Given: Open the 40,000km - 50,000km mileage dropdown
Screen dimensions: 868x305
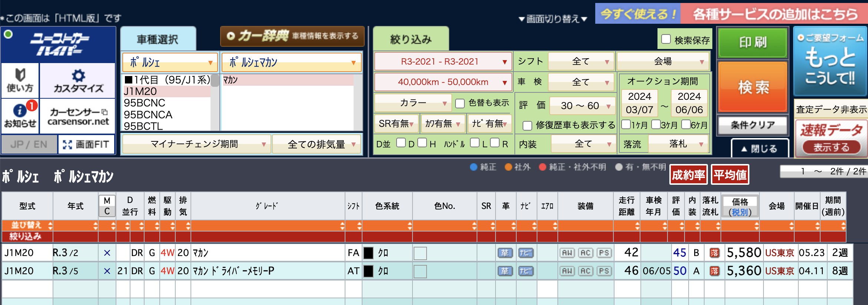Looking at the screenshot, I should (x=443, y=82).
